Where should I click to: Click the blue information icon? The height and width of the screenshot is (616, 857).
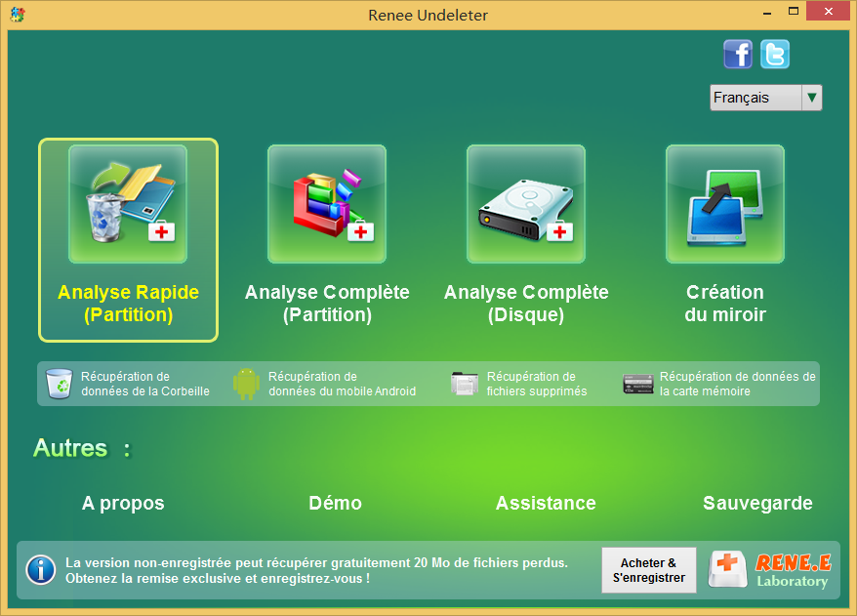(41, 570)
